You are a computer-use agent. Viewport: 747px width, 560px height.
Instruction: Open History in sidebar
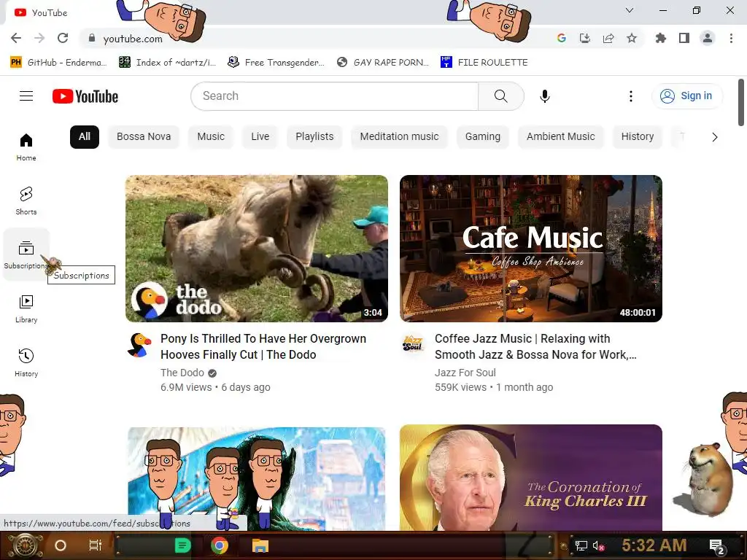[x=26, y=362]
